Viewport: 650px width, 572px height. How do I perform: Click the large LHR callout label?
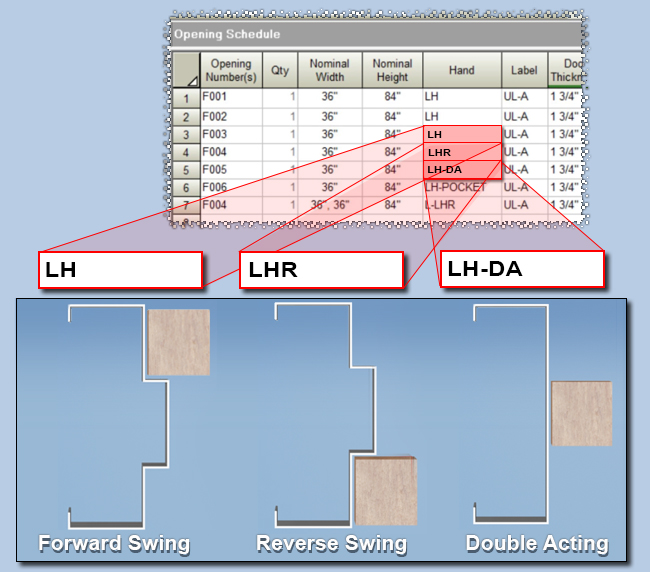321,270
